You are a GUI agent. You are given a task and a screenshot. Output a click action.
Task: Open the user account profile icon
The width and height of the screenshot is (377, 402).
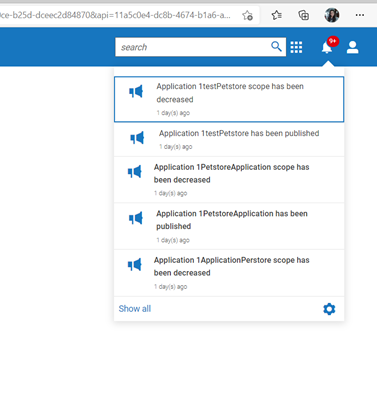(352, 47)
